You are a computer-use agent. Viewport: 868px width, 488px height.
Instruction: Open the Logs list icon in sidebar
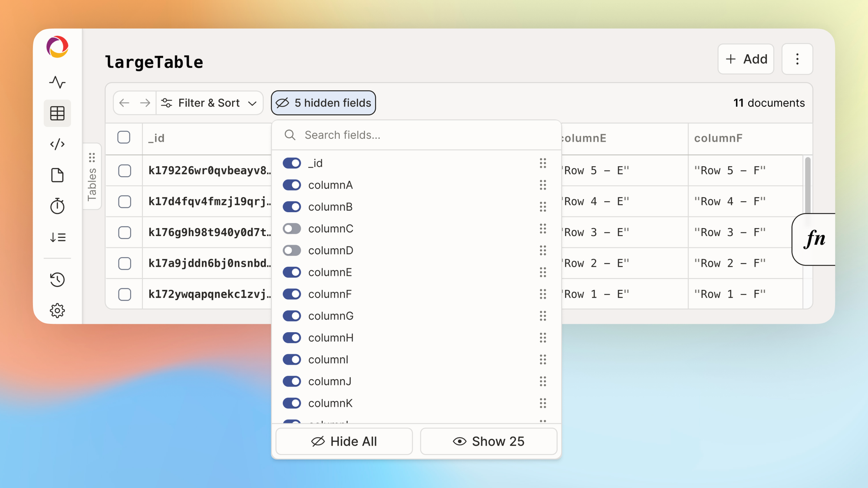tap(57, 237)
